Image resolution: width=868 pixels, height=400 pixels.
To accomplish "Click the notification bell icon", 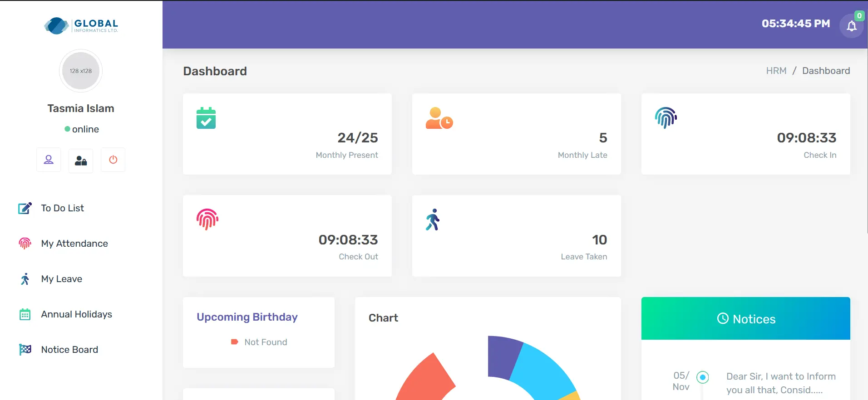I will coord(851,26).
